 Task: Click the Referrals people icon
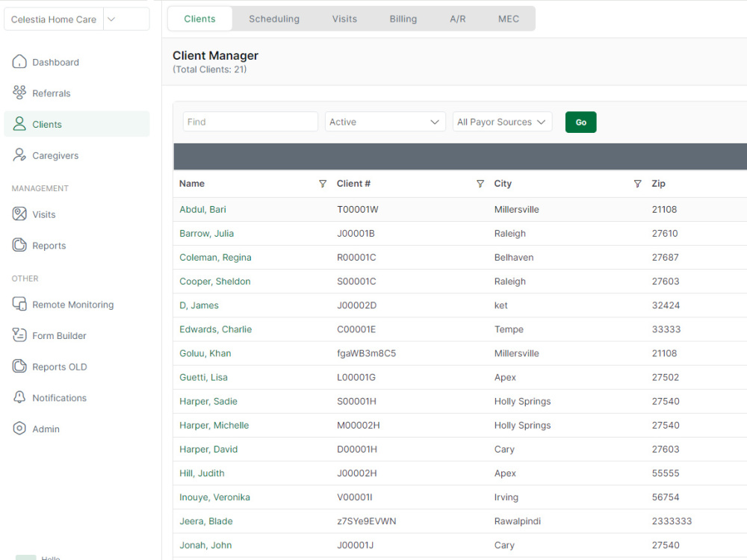[x=19, y=93]
